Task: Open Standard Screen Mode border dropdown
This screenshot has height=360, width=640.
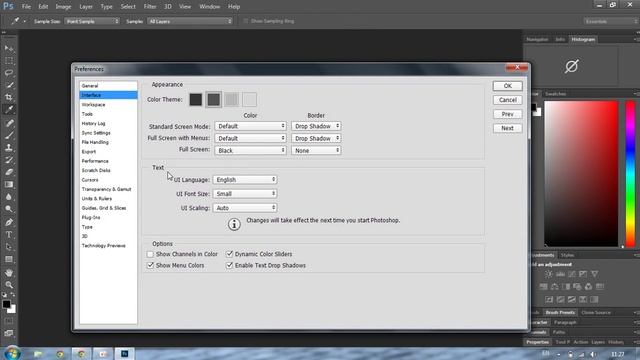Action: [x=316, y=126]
